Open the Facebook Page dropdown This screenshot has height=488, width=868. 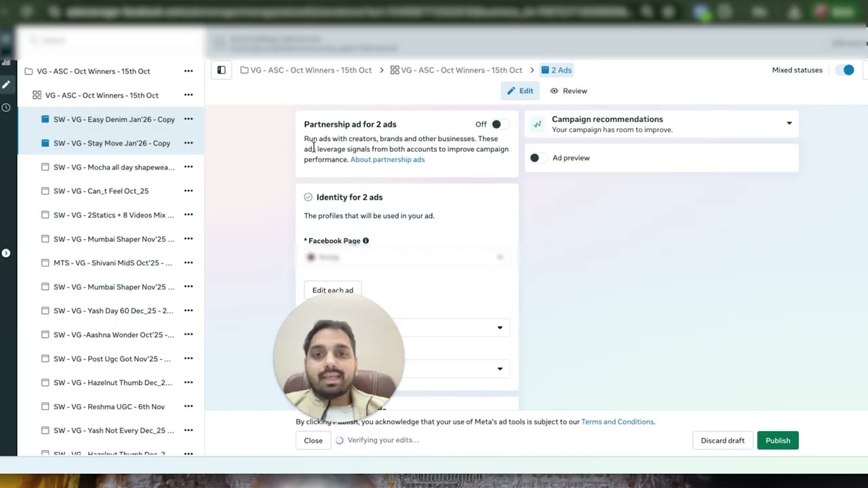tap(407, 258)
